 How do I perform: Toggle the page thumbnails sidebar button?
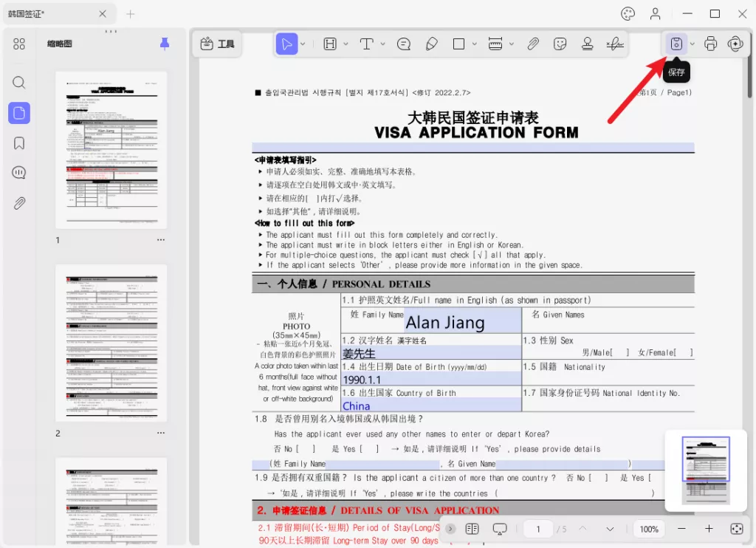[19, 113]
